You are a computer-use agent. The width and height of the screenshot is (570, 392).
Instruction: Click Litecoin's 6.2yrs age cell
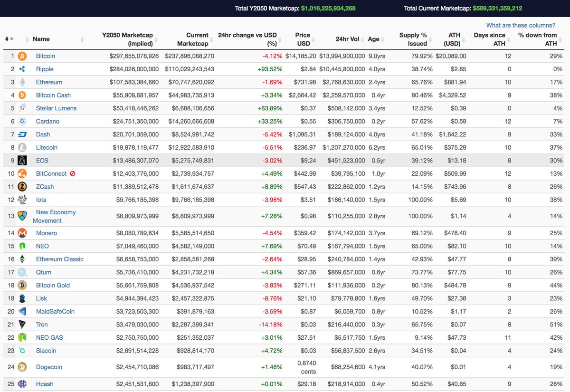tap(376, 147)
